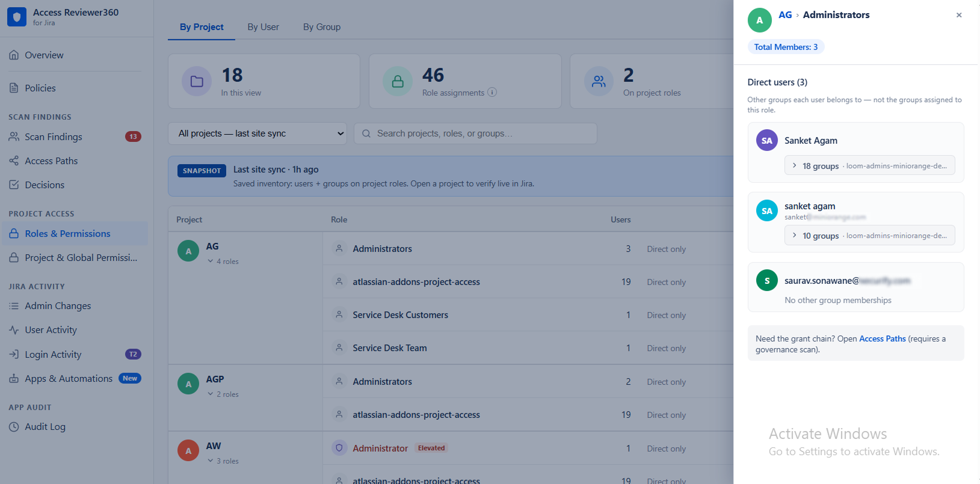Viewport: 980px width, 484px height.
Task: Click the info icon beside Role assignments
Action: click(492, 93)
